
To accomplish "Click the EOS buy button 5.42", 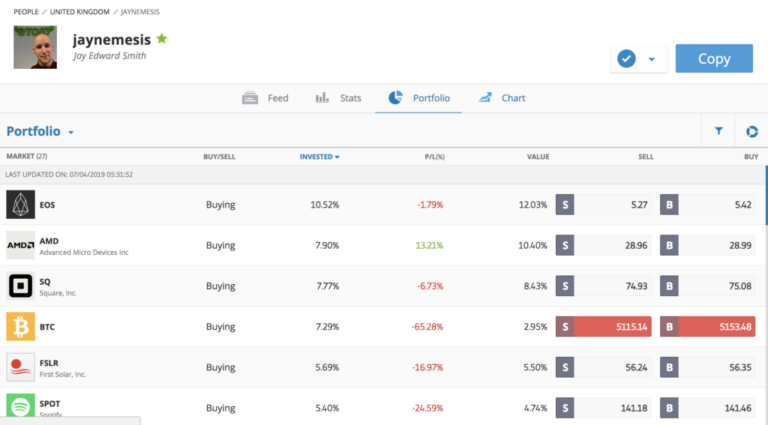I will tap(707, 205).
